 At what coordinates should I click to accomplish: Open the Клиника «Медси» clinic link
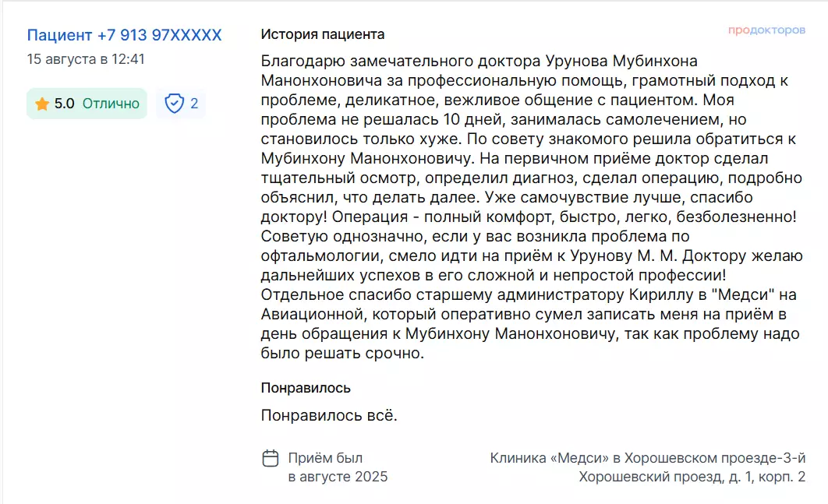click(647, 458)
